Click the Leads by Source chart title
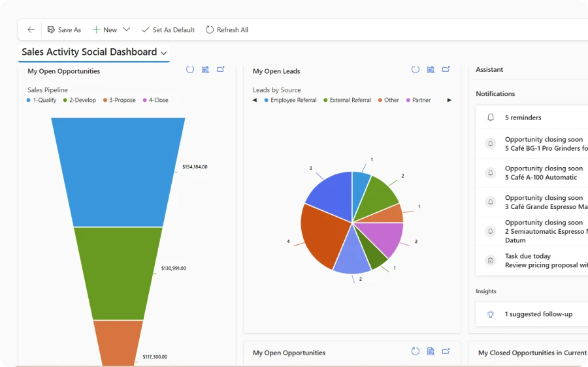The height and width of the screenshot is (367, 588). tap(277, 90)
